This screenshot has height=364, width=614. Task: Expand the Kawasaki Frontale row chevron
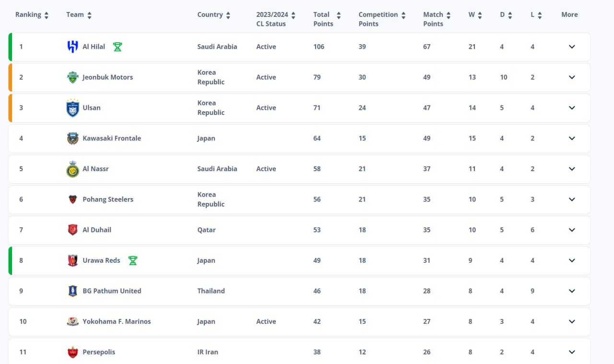[572, 138]
